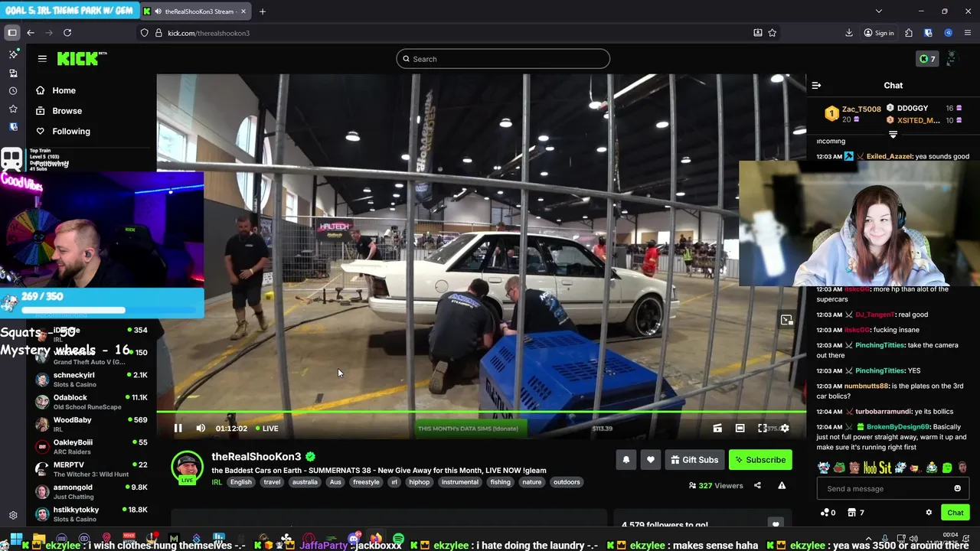
Task: Select the australia tag
Action: click(305, 482)
